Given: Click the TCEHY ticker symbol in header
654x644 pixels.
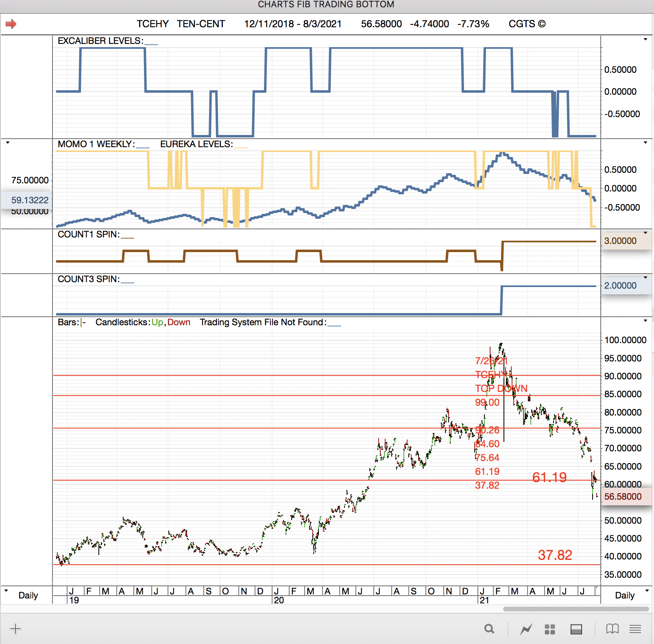Looking at the screenshot, I should [153, 24].
